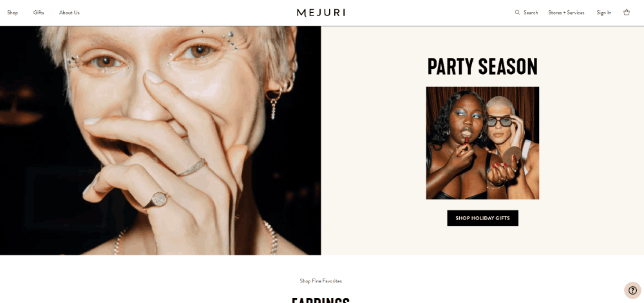Open the help question mark bubble
This screenshot has width=644, height=303.
[632, 290]
